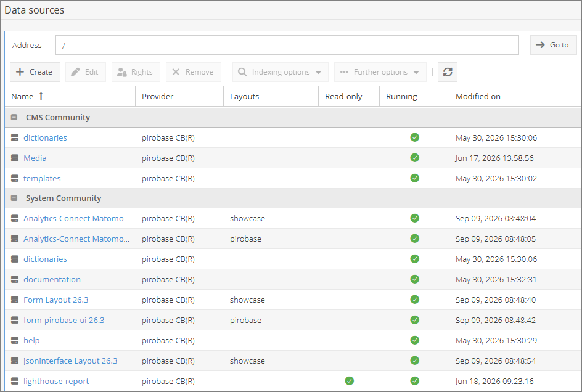Sort by the Running column header
582x392 pixels.
click(x=414, y=97)
